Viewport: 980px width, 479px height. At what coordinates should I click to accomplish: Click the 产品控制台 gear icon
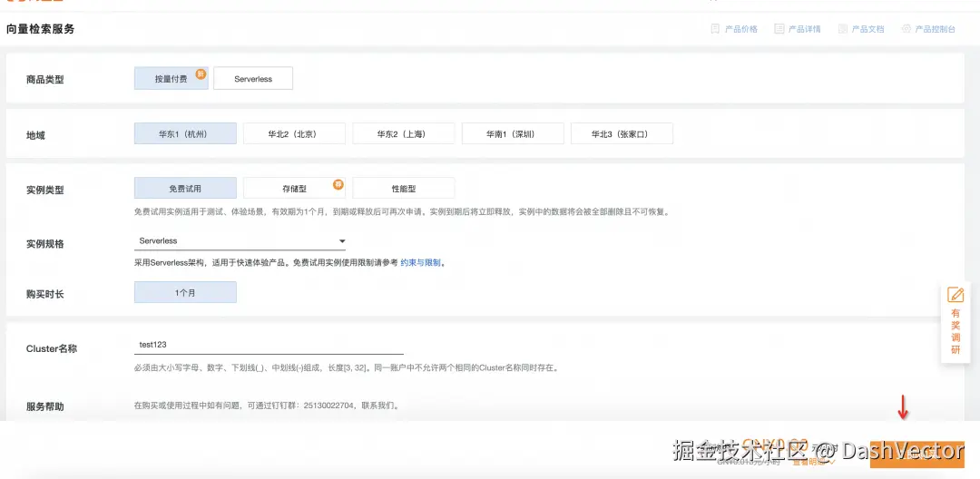[x=906, y=29]
